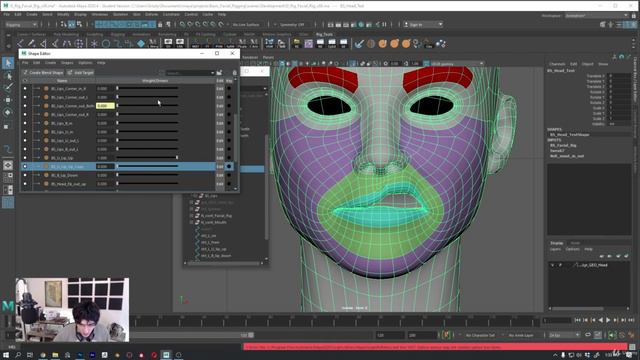Open Windows menu in Maya menu bar
This screenshot has width=640, height=360.
(100, 14)
